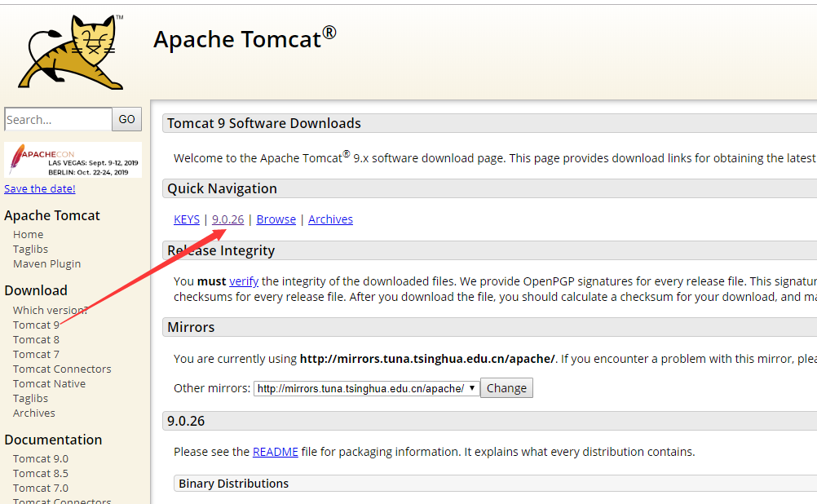Viewport: 817px width, 504px height.
Task: View Tomcat 9.0 documentation
Action: pyautogui.click(x=41, y=458)
